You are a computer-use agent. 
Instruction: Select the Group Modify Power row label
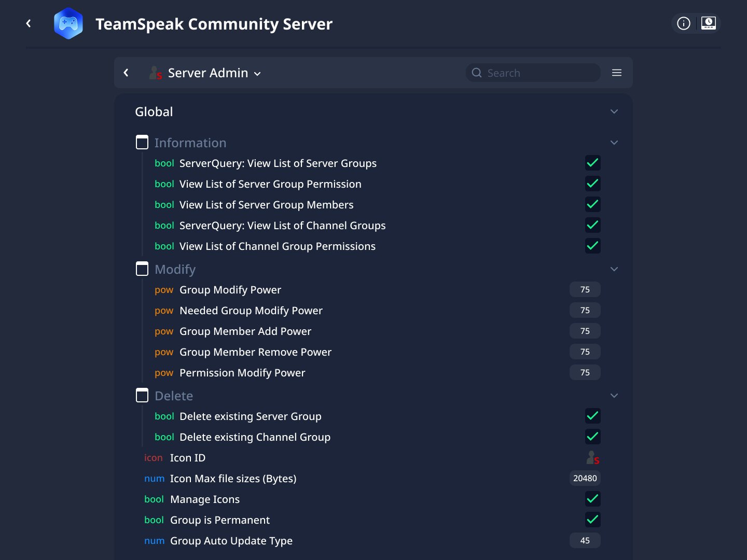coord(230,290)
